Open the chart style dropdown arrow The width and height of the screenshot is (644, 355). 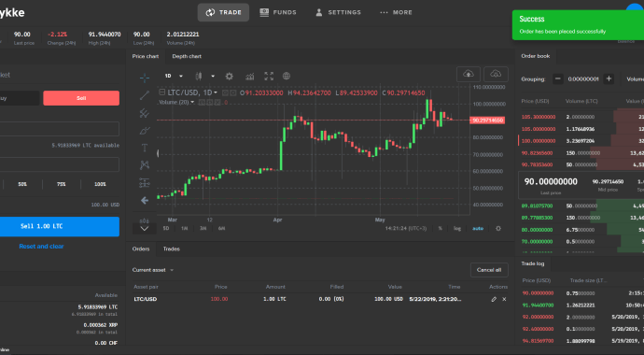coord(213,76)
